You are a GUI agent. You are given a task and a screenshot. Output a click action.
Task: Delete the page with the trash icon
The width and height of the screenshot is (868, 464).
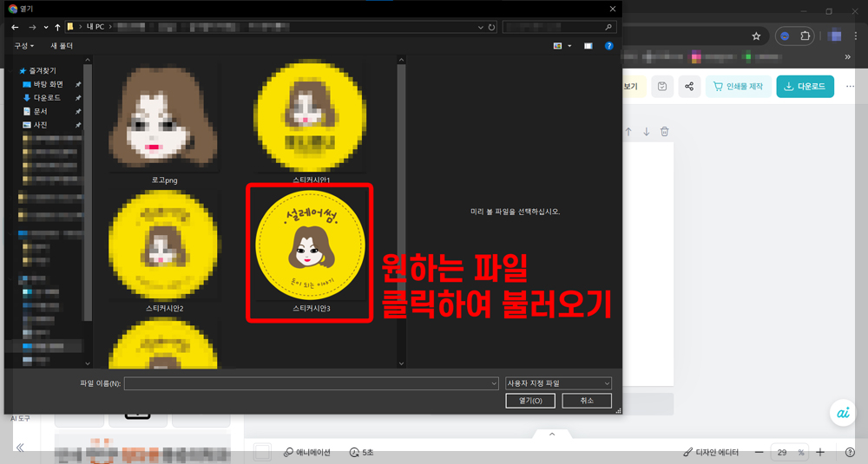[664, 132]
